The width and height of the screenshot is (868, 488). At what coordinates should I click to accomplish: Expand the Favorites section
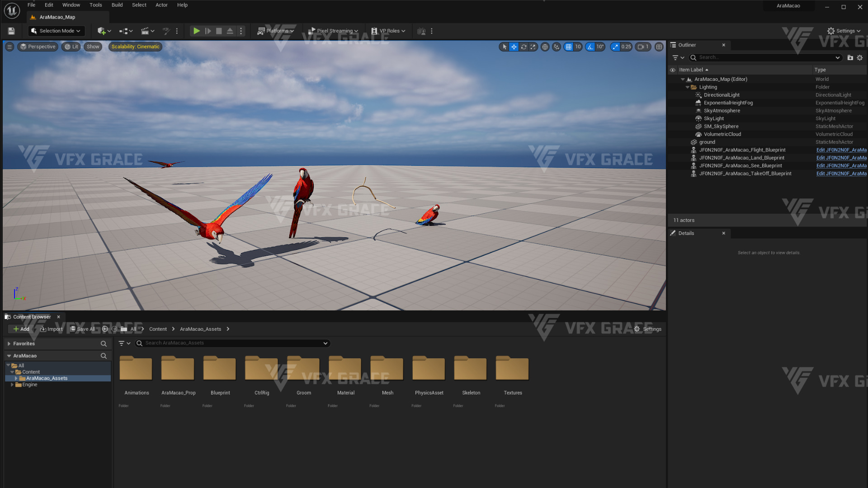click(x=9, y=344)
